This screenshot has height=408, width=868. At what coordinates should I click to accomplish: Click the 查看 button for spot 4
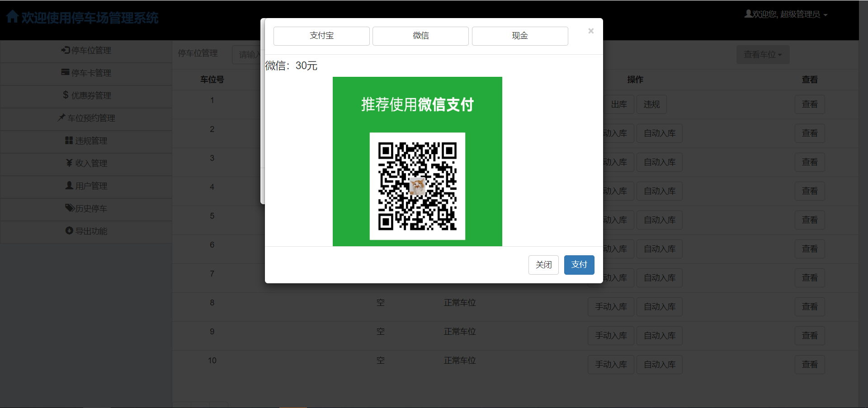(810, 191)
